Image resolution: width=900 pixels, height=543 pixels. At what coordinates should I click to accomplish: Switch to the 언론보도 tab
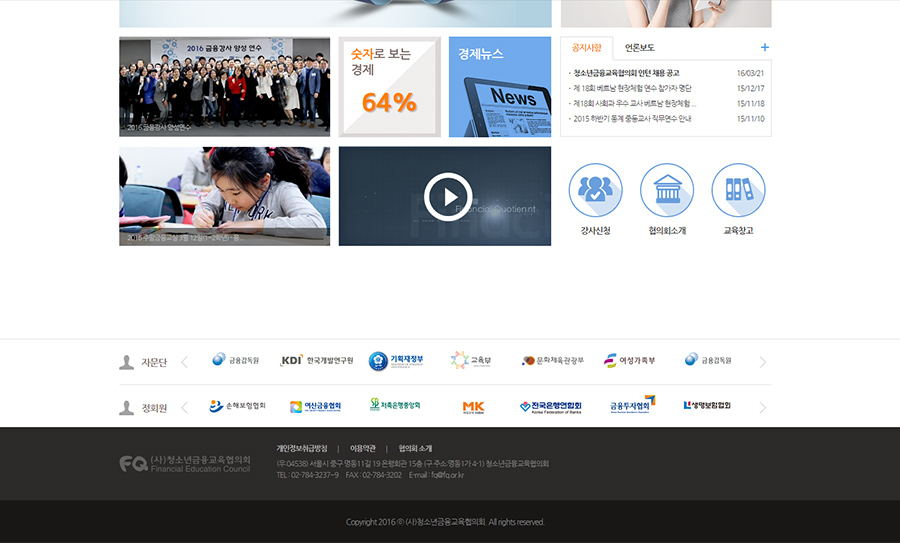coord(640,47)
